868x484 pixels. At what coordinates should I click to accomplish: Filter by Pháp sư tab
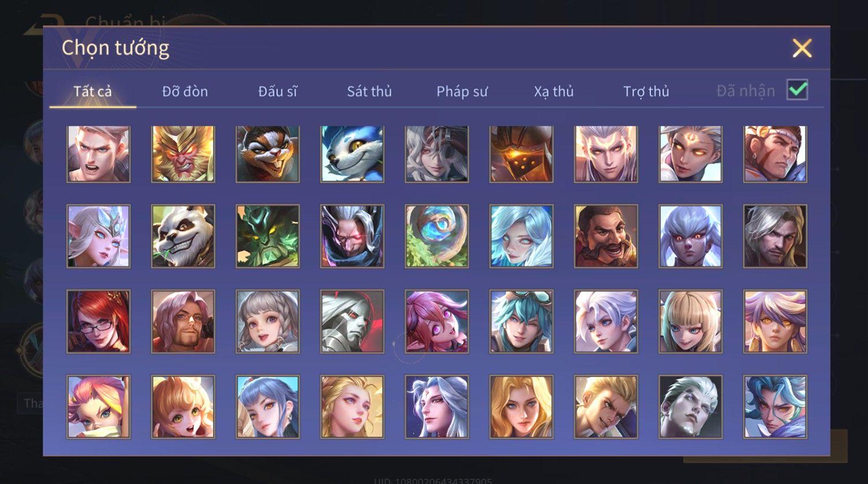pyautogui.click(x=462, y=91)
